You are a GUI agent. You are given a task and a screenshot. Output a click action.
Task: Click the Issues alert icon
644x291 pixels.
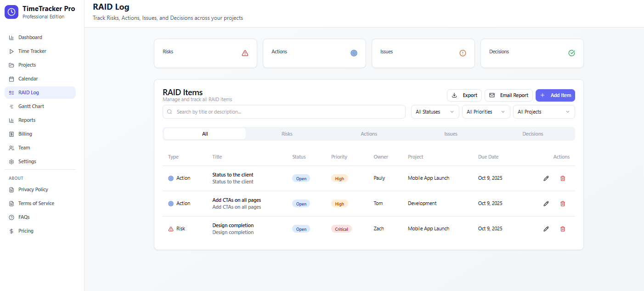click(462, 53)
